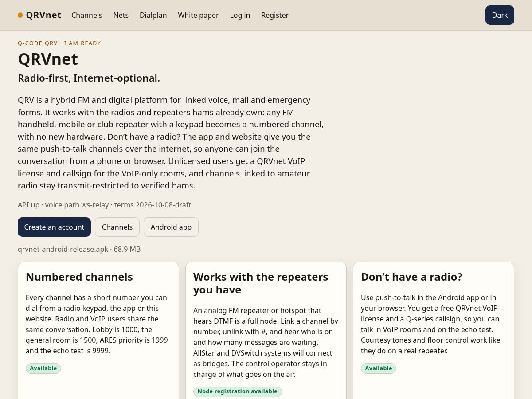Click the Numbered channels card description text
This screenshot has width=532, height=399.
coord(98,324)
